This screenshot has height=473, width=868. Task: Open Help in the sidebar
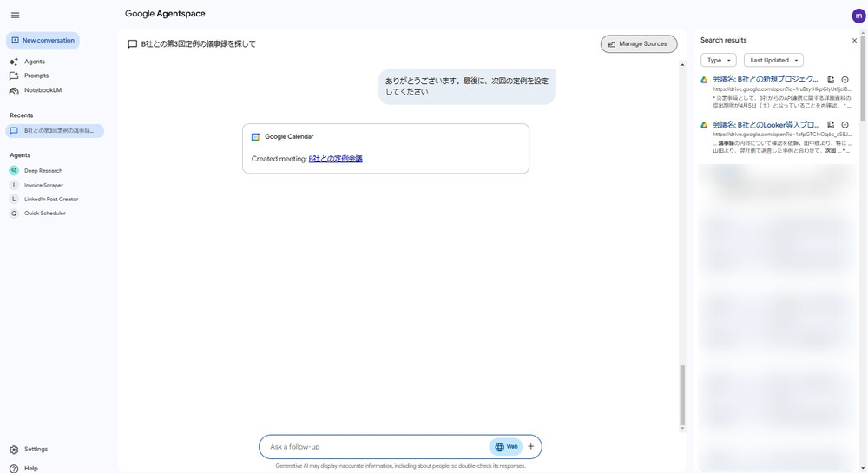click(x=31, y=468)
